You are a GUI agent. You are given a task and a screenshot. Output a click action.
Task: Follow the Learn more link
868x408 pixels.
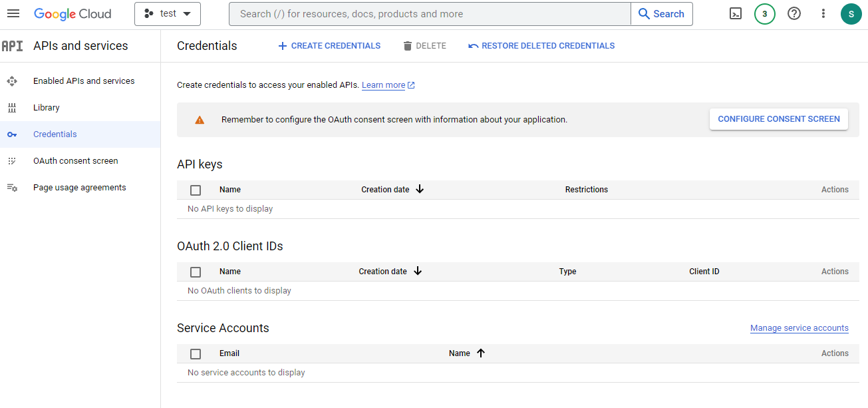(384, 85)
